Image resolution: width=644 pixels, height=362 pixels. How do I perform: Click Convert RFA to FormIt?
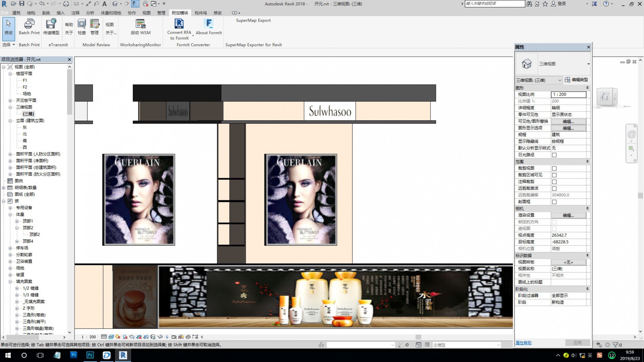point(179,29)
